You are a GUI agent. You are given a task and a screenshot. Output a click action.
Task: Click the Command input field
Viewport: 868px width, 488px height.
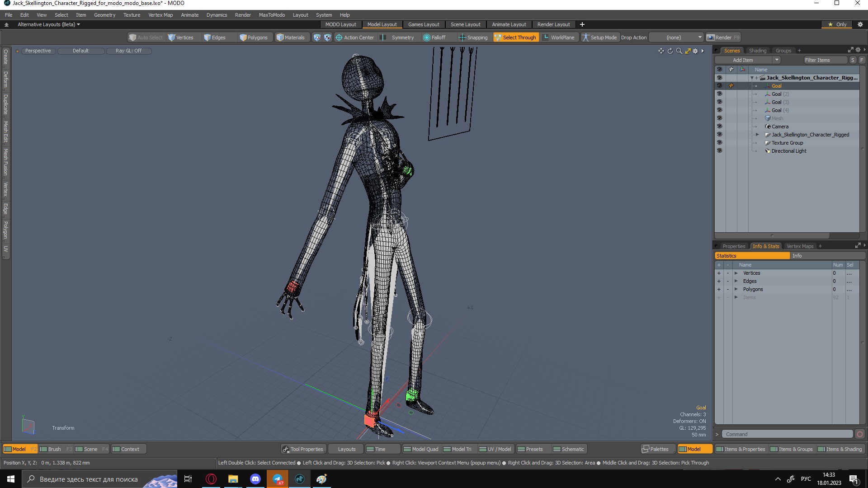pos(787,434)
